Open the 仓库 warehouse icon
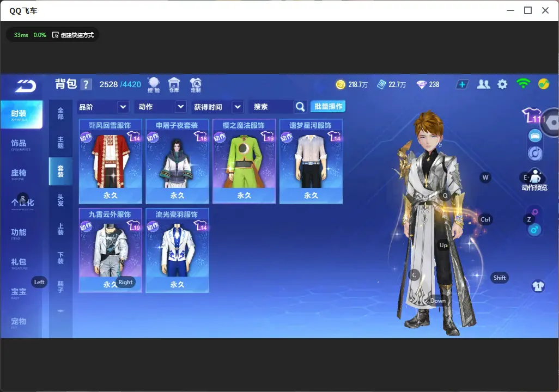 point(174,85)
